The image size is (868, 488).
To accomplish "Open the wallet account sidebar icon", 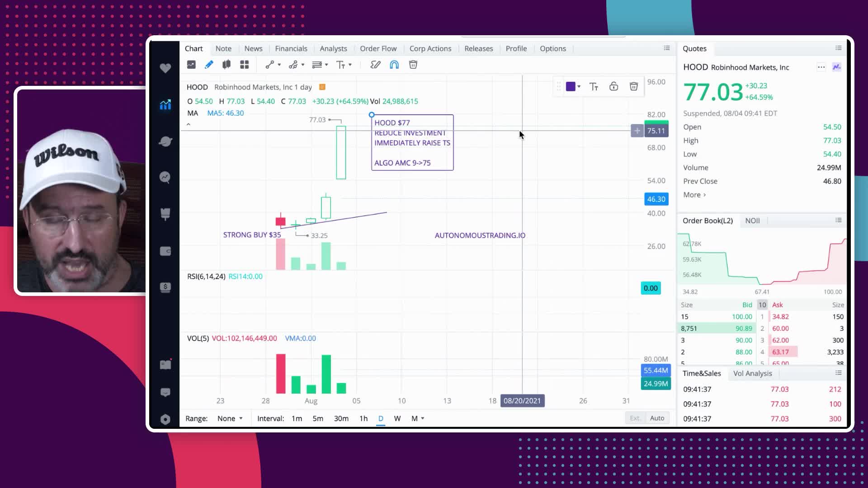I will [x=165, y=251].
